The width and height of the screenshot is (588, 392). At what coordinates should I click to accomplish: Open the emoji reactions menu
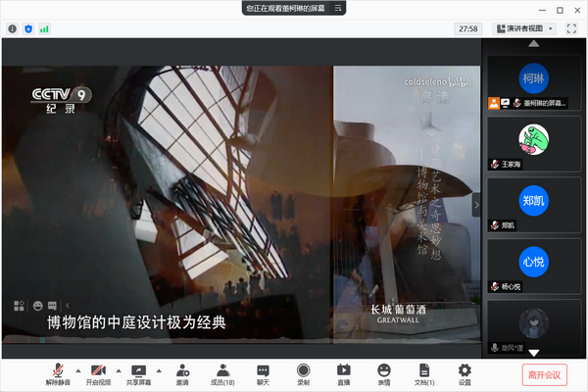click(x=384, y=374)
